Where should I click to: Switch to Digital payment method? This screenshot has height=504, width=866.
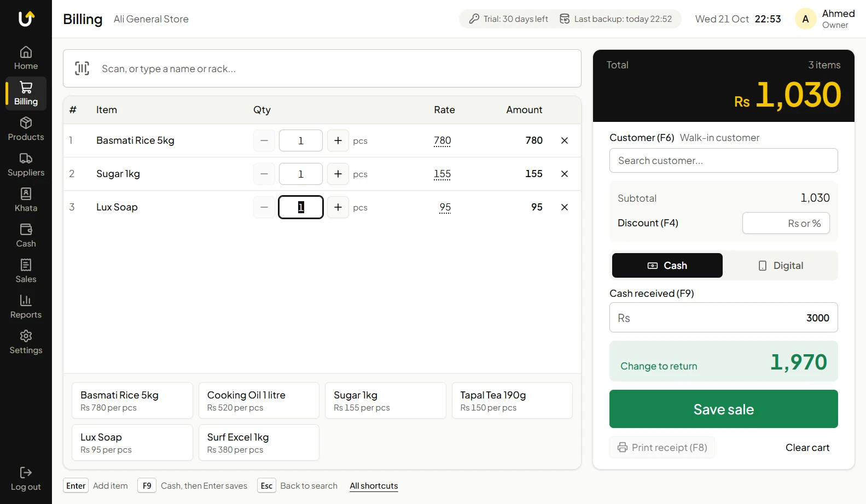tap(781, 265)
